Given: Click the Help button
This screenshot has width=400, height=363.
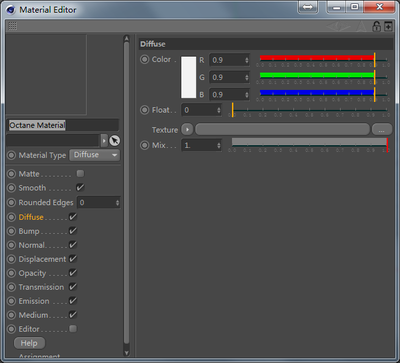Looking at the screenshot, I should point(29,343).
